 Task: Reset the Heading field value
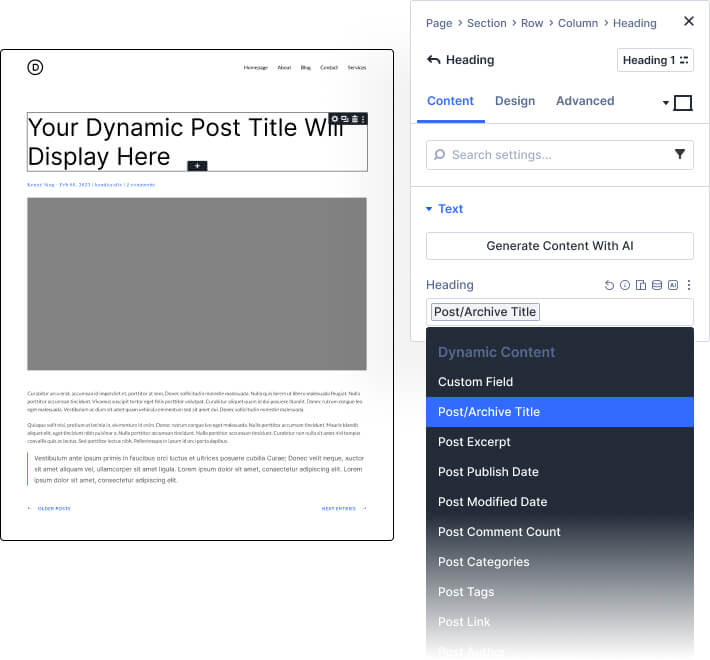click(609, 285)
